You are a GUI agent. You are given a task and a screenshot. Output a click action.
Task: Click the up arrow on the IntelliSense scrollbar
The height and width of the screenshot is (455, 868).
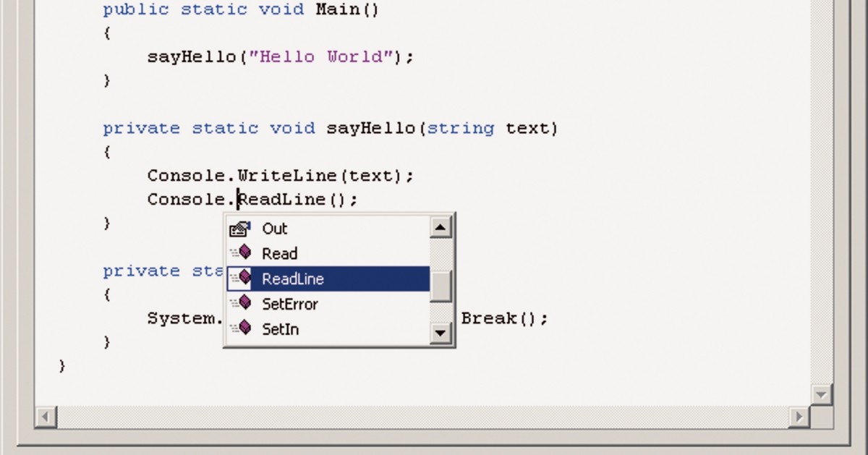pyautogui.click(x=441, y=226)
